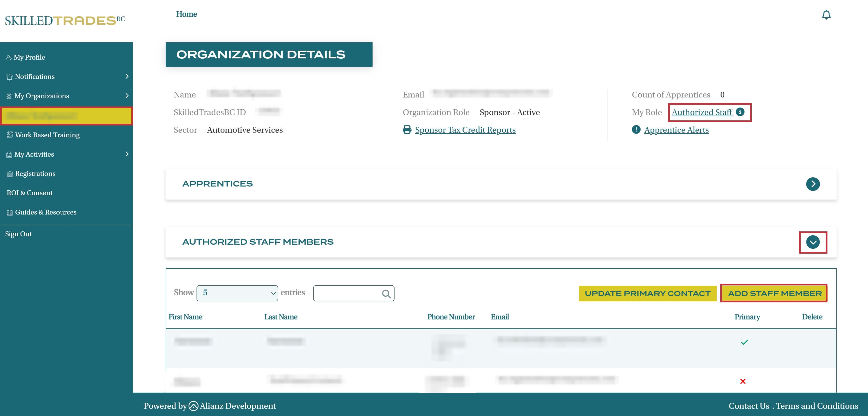This screenshot has width=868, height=416.
Task: Go to Guides & Resources
Action: point(45,212)
